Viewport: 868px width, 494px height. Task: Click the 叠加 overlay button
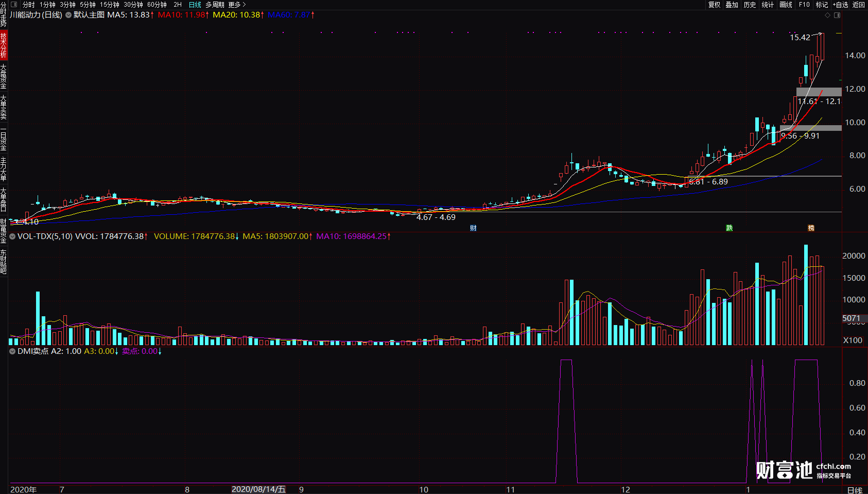pos(732,5)
